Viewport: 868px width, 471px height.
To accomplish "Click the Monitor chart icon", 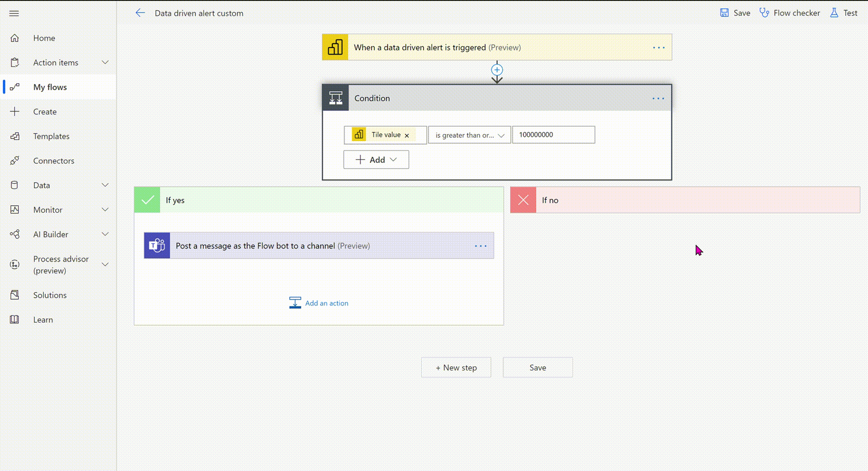I will coord(14,210).
